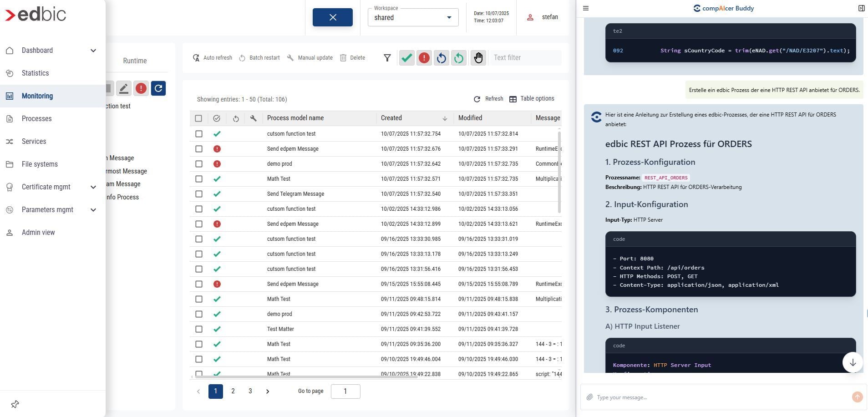
Task: Focus the Text filter input field
Action: coord(526,58)
